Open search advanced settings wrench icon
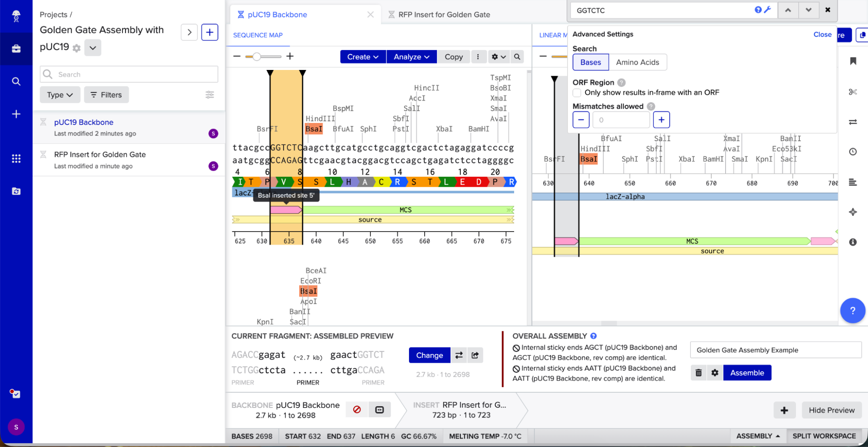868x447 pixels. coord(767,10)
